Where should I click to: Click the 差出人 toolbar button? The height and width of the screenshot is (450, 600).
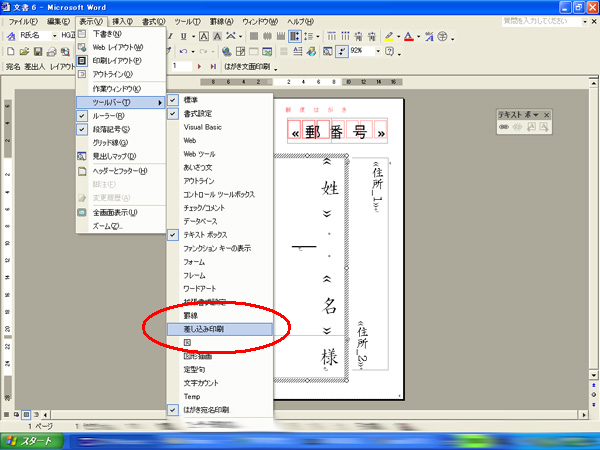(35, 67)
